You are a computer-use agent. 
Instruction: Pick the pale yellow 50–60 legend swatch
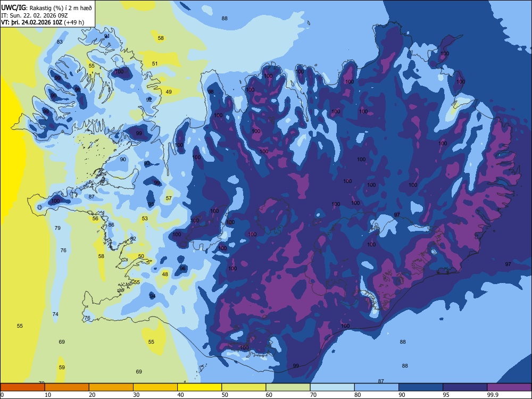pos(244,387)
